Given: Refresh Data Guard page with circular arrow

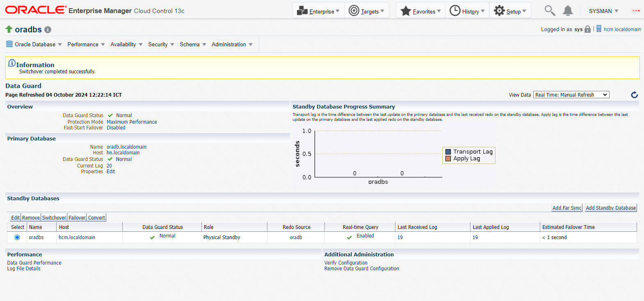Looking at the screenshot, I should [634, 95].
